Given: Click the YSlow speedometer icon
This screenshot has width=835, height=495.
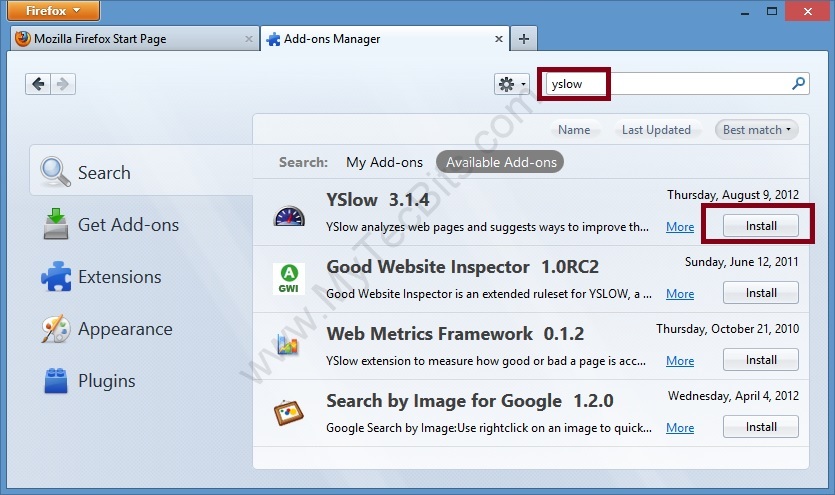Looking at the screenshot, I should 289,216.
